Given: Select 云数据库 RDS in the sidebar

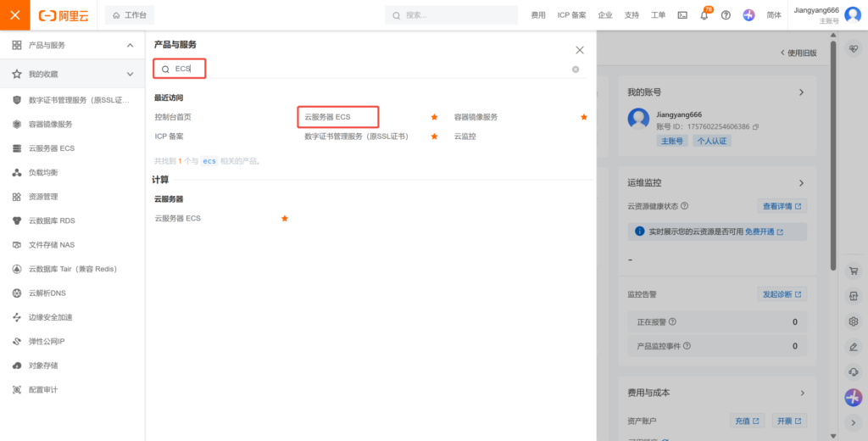Looking at the screenshot, I should click(x=52, y=220).
